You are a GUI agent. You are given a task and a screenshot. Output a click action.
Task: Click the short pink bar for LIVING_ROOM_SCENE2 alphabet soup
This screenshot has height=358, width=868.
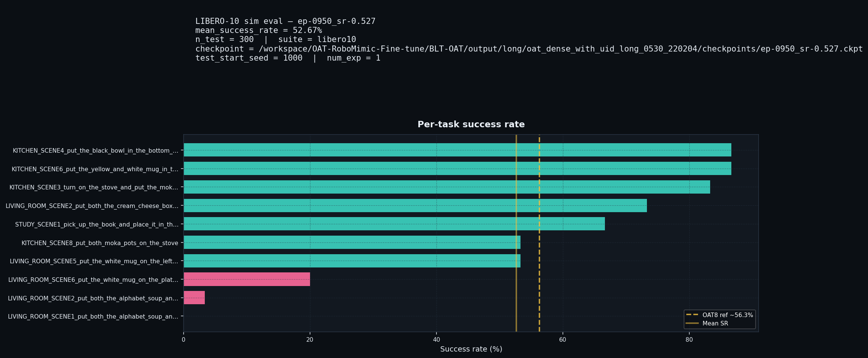click(194, 298)
